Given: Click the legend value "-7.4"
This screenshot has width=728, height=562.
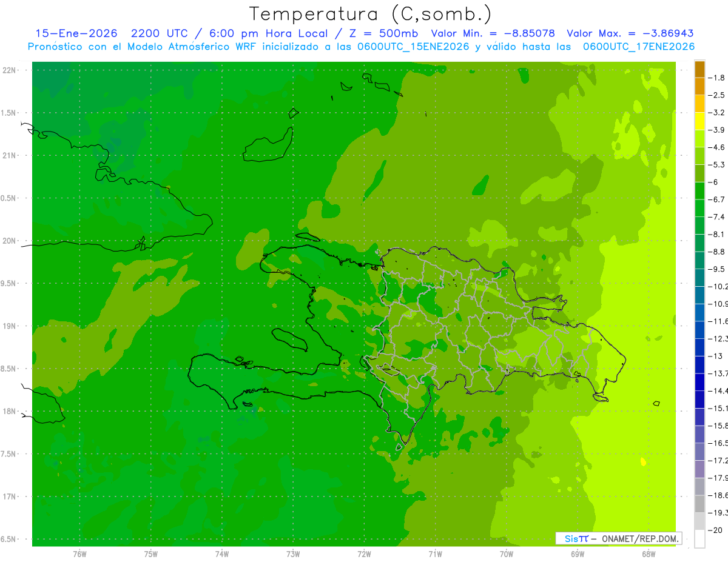Looking at the screenshot, I should 716,217.
